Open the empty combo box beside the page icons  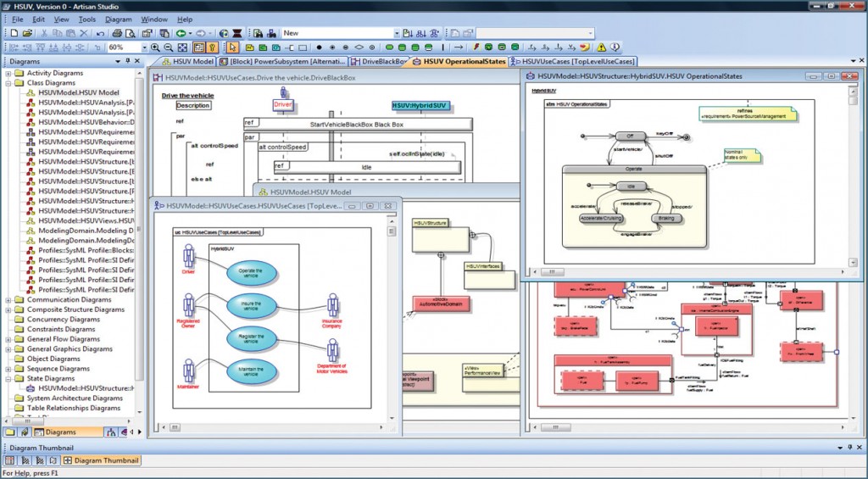pyautogui.click(x=590, y=33)
